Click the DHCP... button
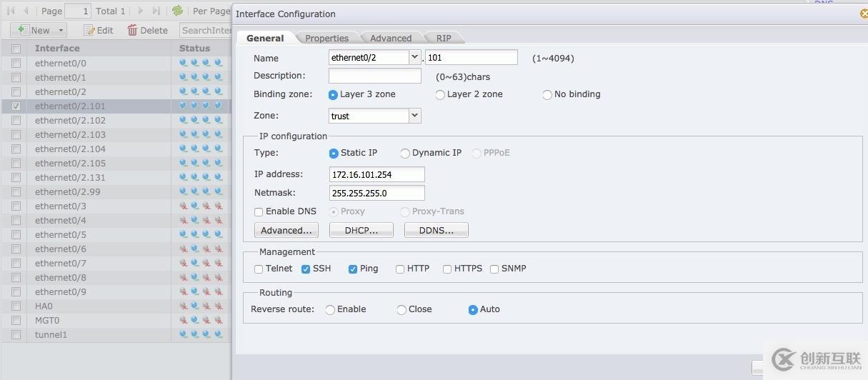Screen dimensions: 868x380 click(x=361, y=230)
